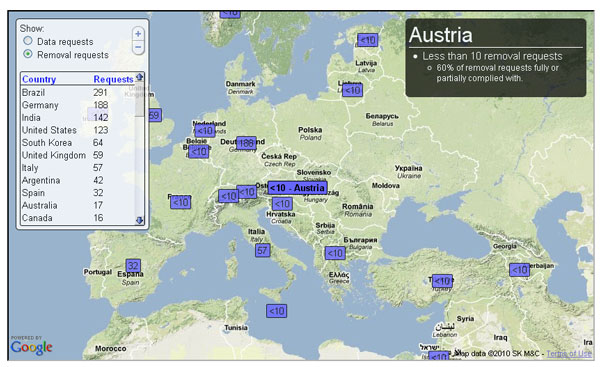Click the 188 marker on Germany
Image resolution: width=600 pixels, height=367 pixels.
pyautogui.click(x=246, y=143)
